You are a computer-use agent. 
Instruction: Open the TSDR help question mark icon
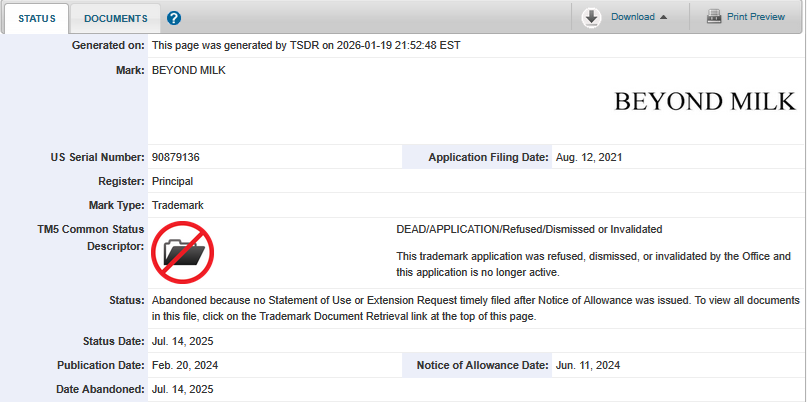[x=174, y=18]
